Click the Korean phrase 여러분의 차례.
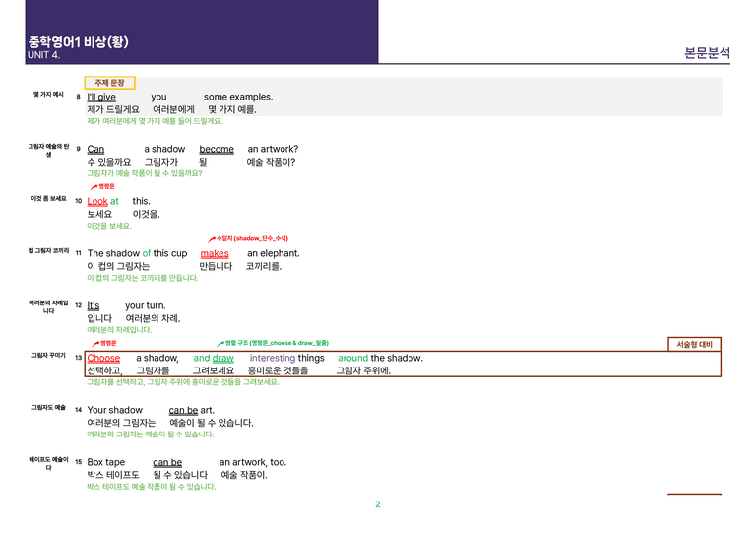Image resolution: width=756 pixels, height=535 pixels. coord(153,318)
